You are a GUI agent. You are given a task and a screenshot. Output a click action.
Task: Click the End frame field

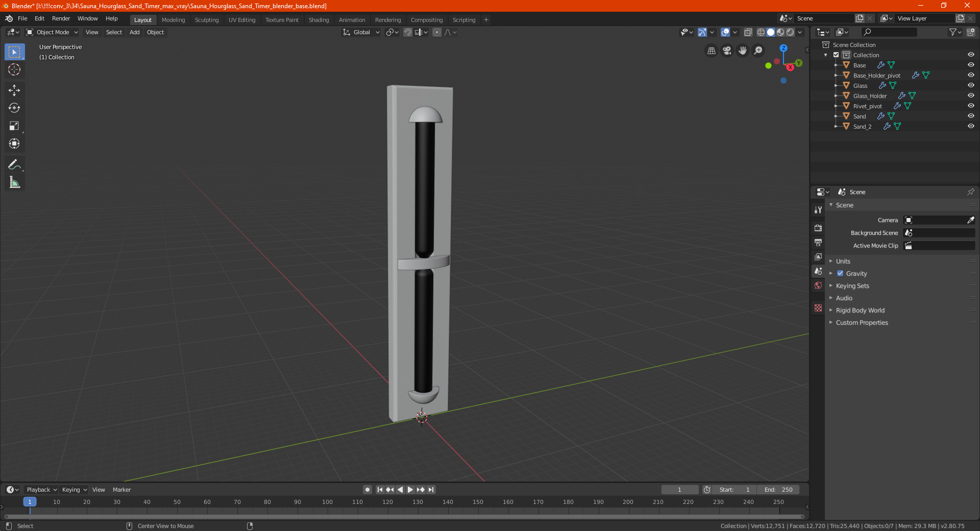(x=778, y=490)
